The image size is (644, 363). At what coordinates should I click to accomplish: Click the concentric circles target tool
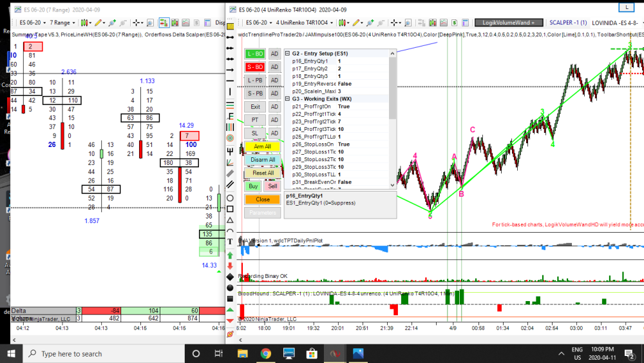pyautogui.click(x=230, y=139)
